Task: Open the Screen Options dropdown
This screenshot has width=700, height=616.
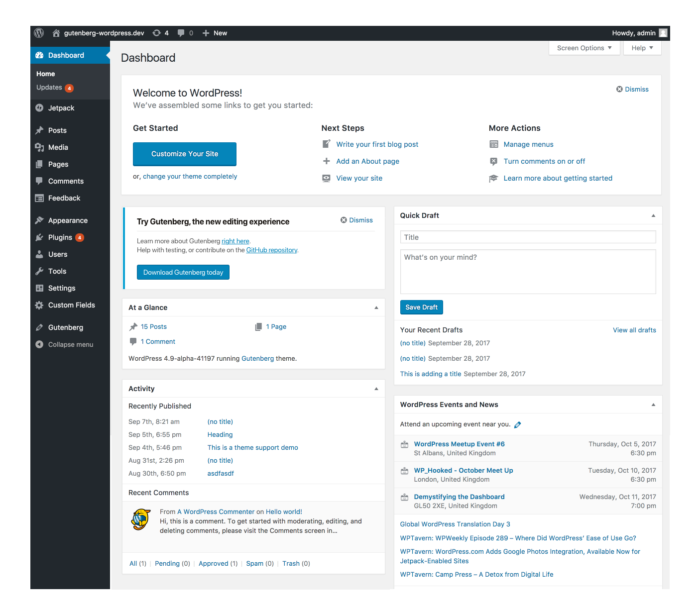Action: click(584, 48)
